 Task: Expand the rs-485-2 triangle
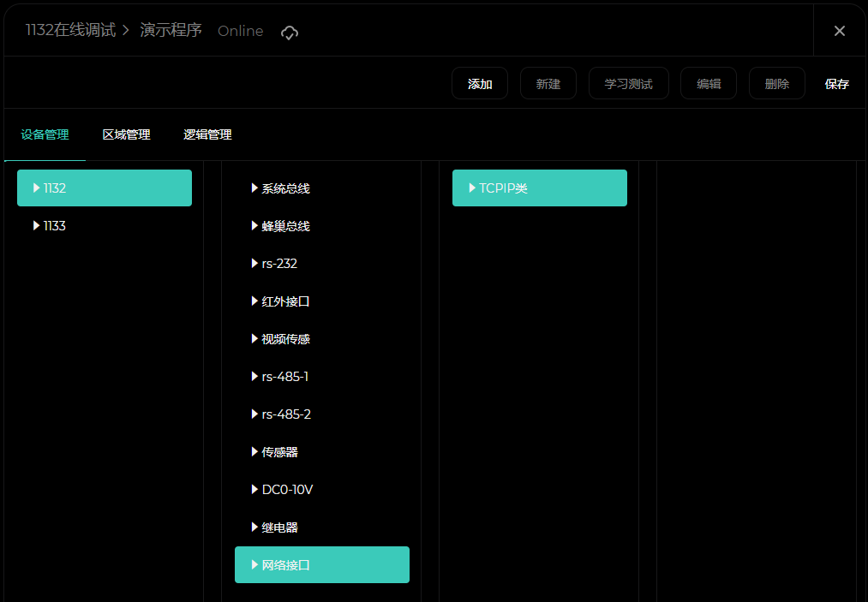(254, 414)
